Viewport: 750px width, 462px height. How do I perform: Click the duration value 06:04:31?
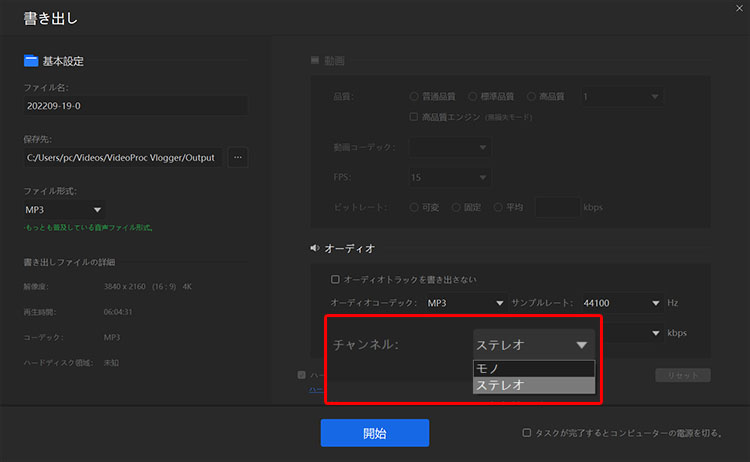[x=118, y=312]
